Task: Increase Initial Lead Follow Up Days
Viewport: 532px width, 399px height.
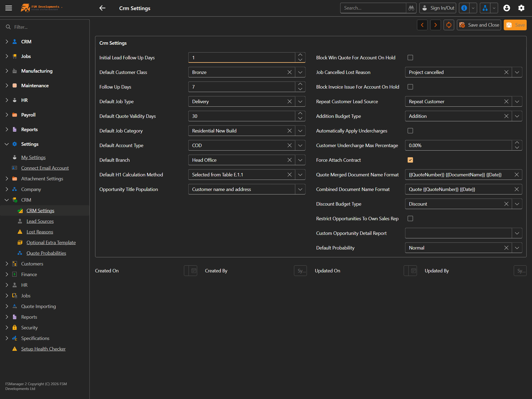Action: [x=300, y=55]
